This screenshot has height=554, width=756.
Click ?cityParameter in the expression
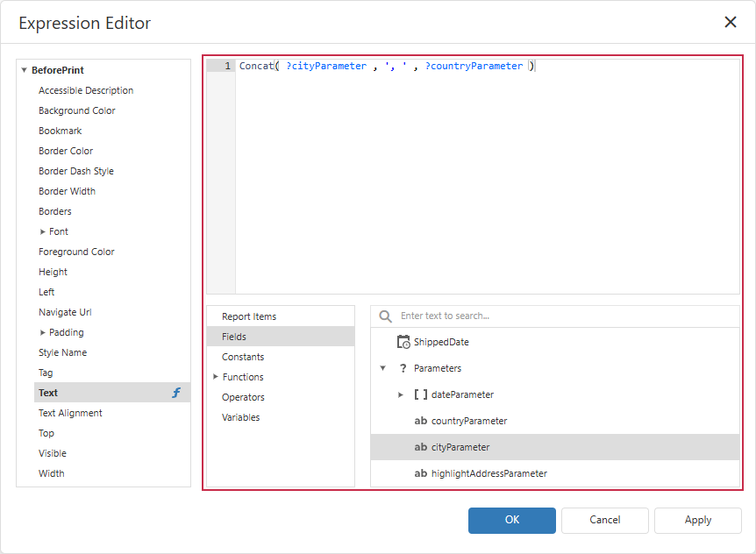(326, 66)
